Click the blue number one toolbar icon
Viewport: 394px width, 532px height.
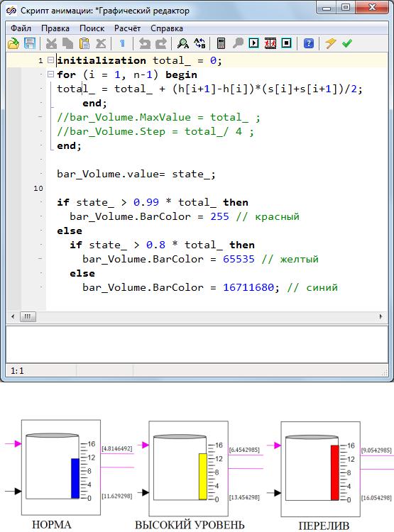pyautogui.click(x=122, y=44)
